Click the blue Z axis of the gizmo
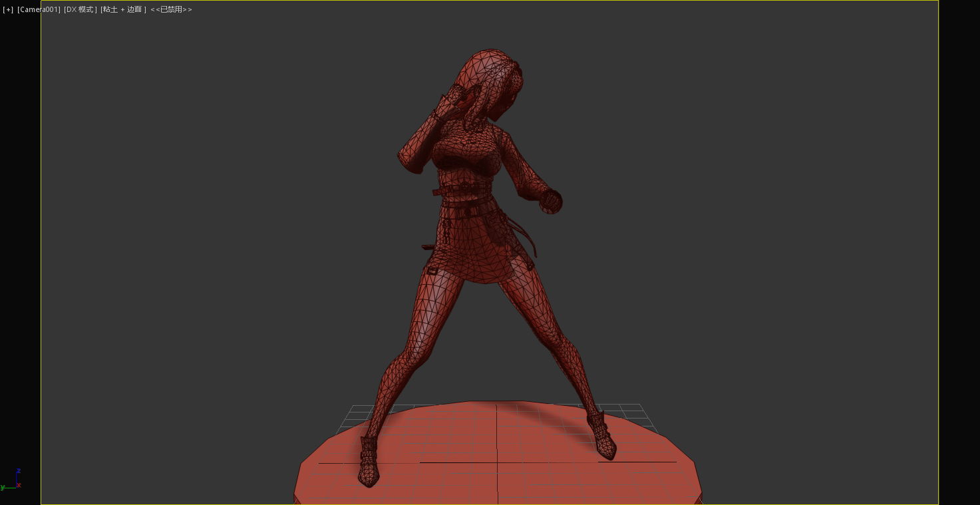This screenshot has height=505, width=980. tap(17, 478)
